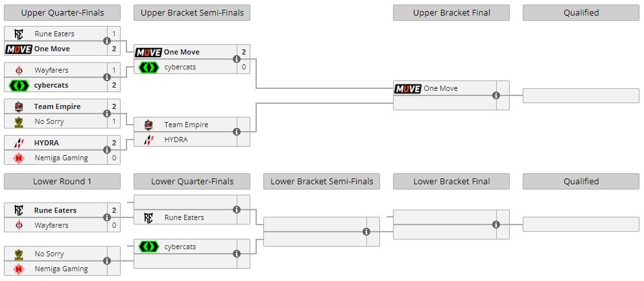
Task: Open info popup for HYDRA vs Nemiga Gaming
Action: (x=107, y=150)
